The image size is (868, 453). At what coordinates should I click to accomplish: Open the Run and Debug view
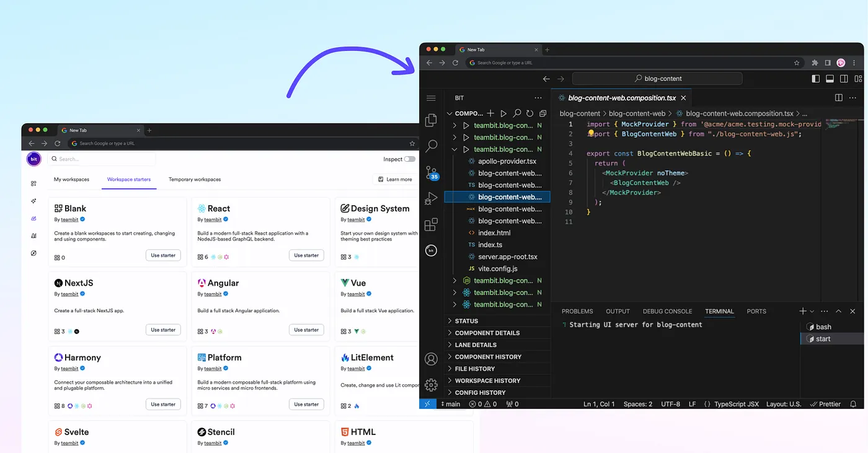click(x=432, y=198)
